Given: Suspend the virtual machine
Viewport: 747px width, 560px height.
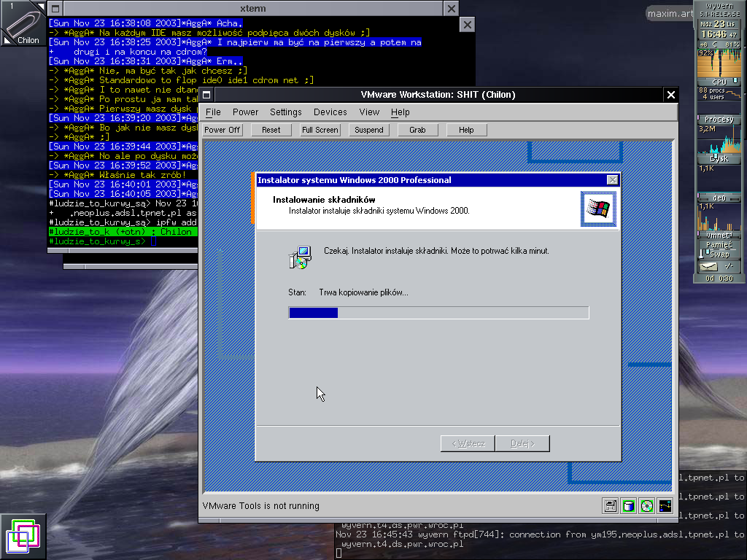Looking at the screenshot, I should tap(369, 130).
